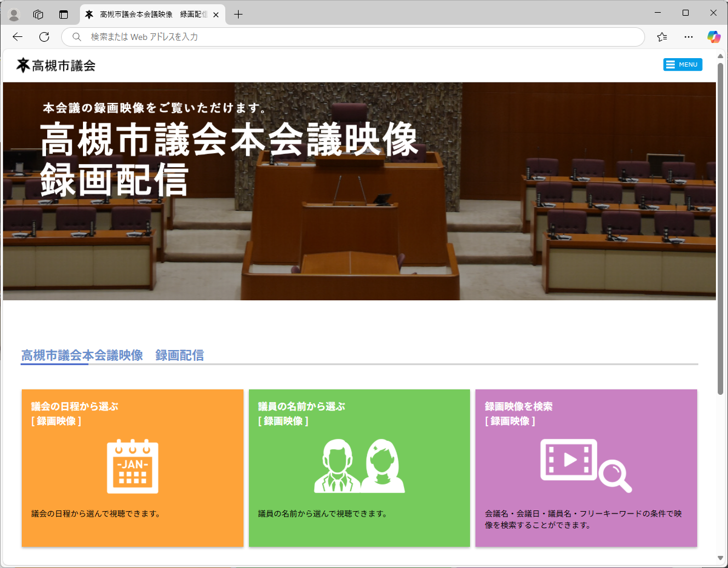Click 本会議の録画映像をご覧いただけます text
The width and height of the screenshot is (728, 568).
pyautogui.click(x=155, y=109)
